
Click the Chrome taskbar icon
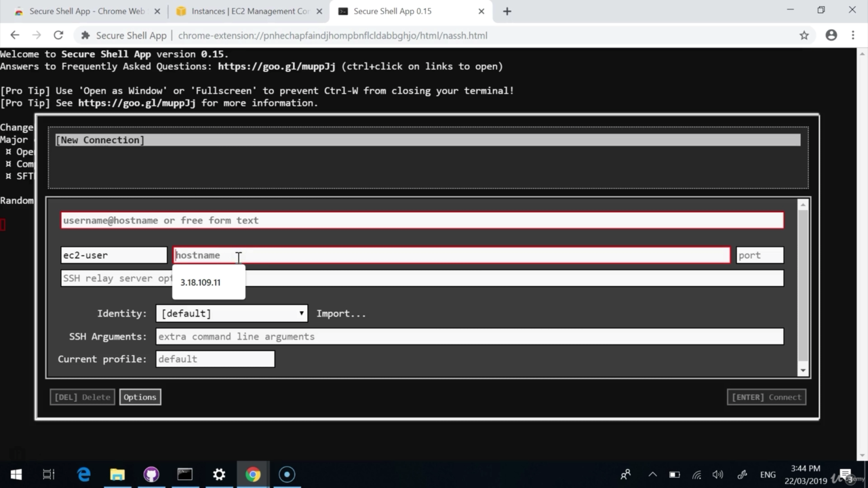coord(253,474)
